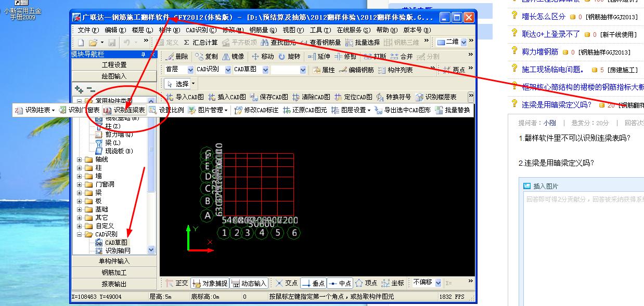This screenshot has width=644, height=306.
Task: Switch to 报表输出 section
Action: (114, 284)
